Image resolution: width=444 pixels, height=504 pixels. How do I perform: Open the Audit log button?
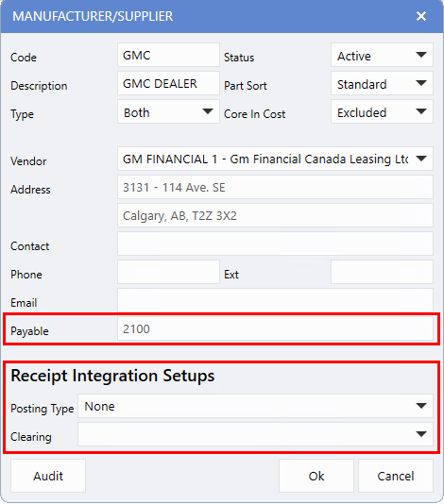(x=48, y=476)
